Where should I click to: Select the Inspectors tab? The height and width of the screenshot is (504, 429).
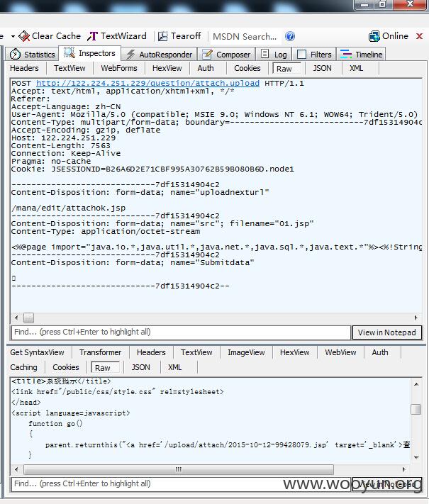click(90, 53)
